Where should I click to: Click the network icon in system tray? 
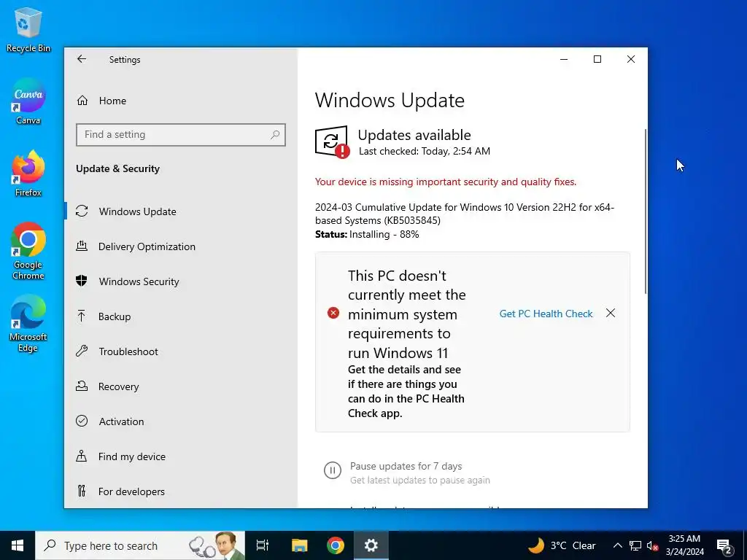pos(635,545)
